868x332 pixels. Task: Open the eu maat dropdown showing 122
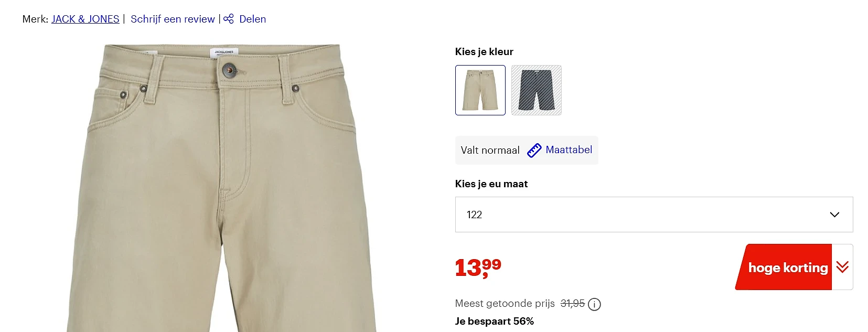click(x=654, y=215)
